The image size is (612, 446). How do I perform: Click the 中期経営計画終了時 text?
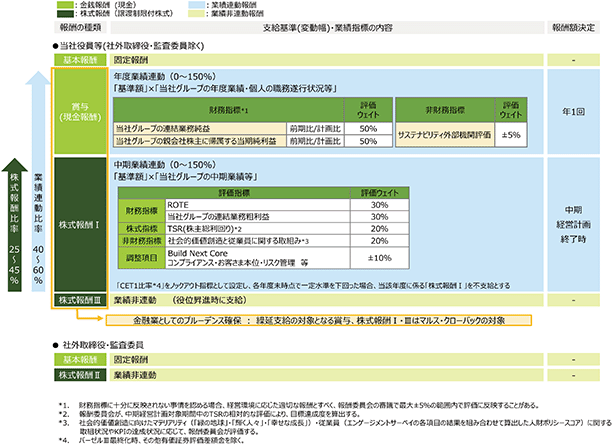pyautogui.click(x=573, y=224)
